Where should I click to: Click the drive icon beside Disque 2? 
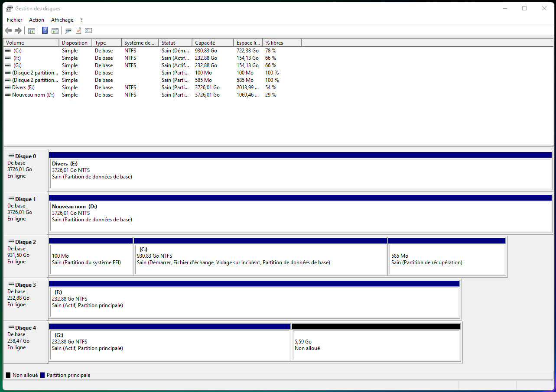pos(11,242)
